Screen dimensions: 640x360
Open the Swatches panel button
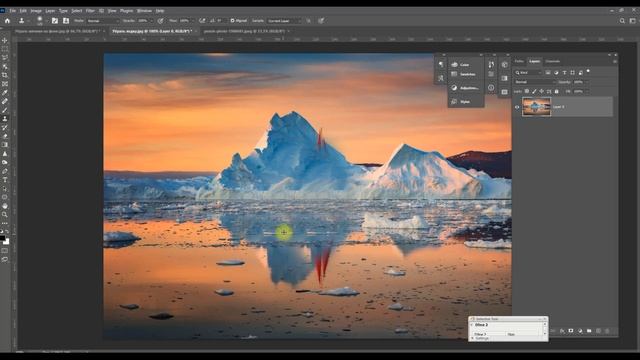click(464, 74)
